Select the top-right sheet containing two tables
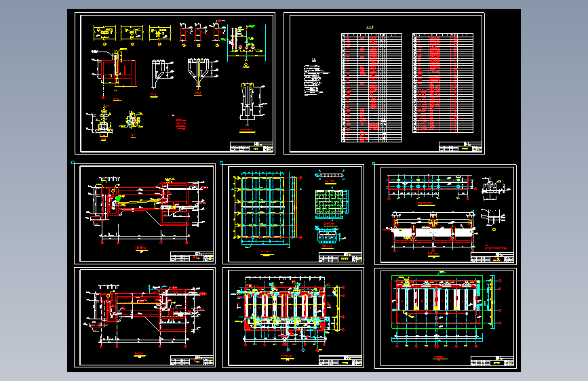This screenshot has height=381, width=588. pos(384,83)
